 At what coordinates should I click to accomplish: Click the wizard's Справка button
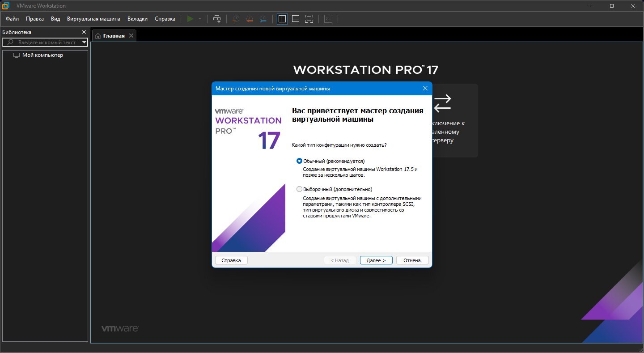point(231,260)
